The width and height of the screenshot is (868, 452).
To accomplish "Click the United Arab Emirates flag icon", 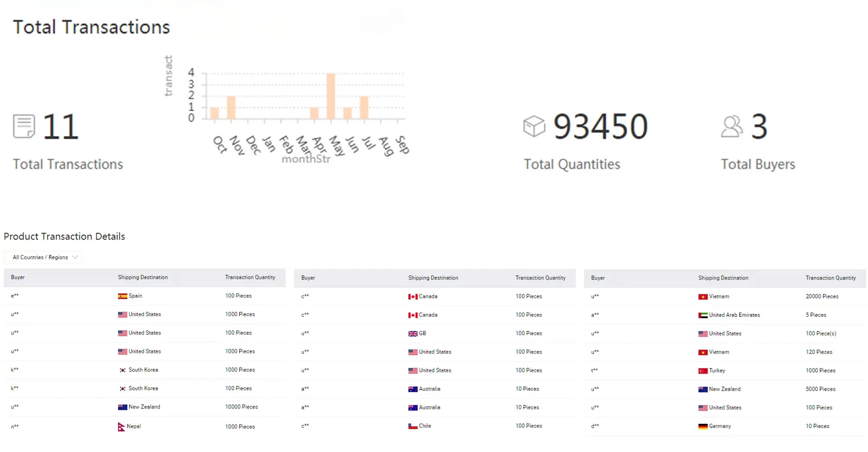I will click(x=703, y=315).
